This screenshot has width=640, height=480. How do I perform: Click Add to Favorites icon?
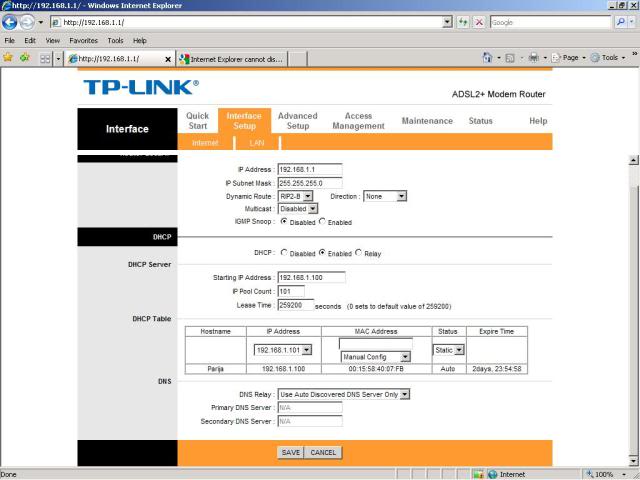coord(25,58)
